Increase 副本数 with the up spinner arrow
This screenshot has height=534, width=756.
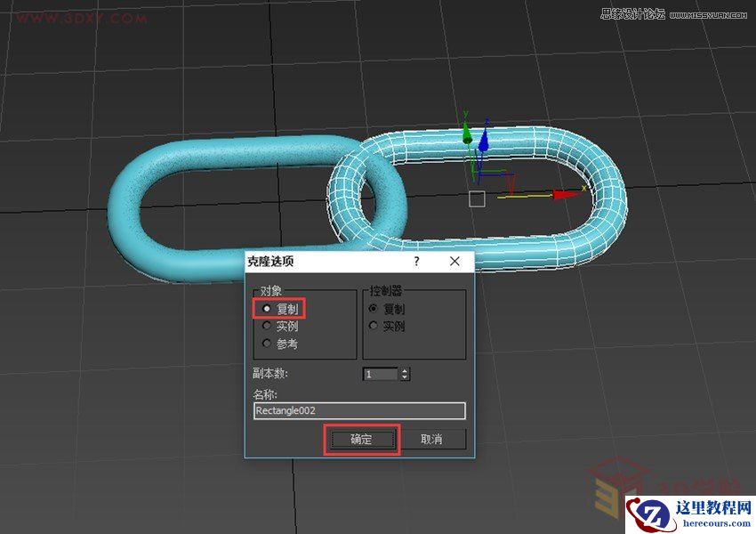(x=405, y=369)
